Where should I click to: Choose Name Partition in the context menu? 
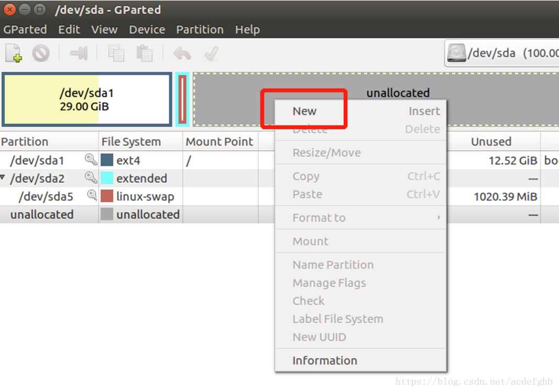tap(361, 265)
